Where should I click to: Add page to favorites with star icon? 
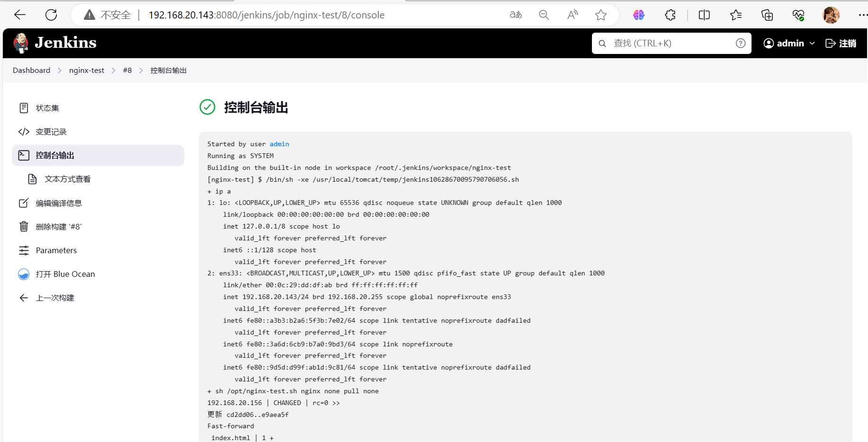tap(601, 15)
